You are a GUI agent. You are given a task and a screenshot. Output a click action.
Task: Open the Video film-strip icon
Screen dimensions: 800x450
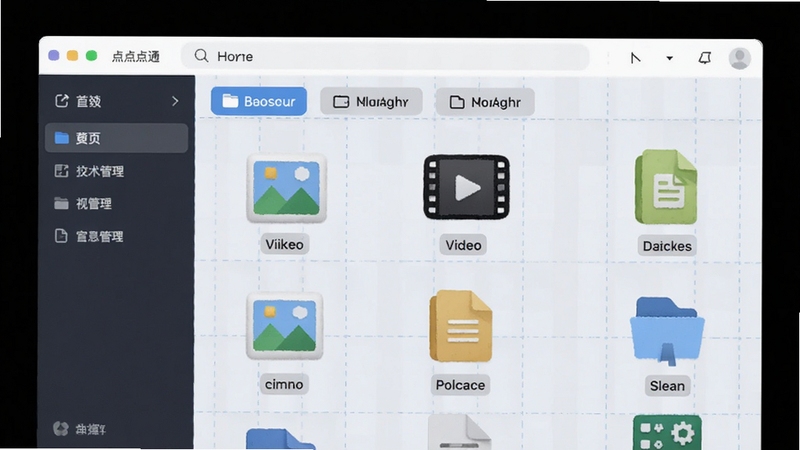[x=466, y=187]
